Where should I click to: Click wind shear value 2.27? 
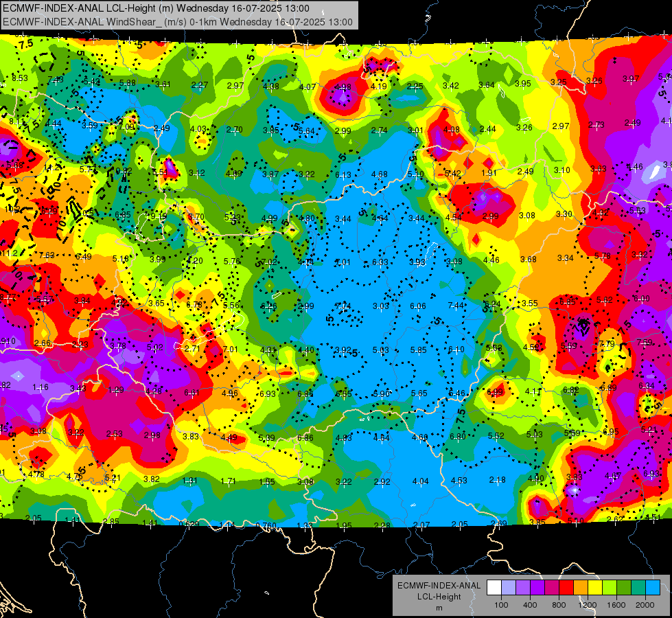coord(200,85)
